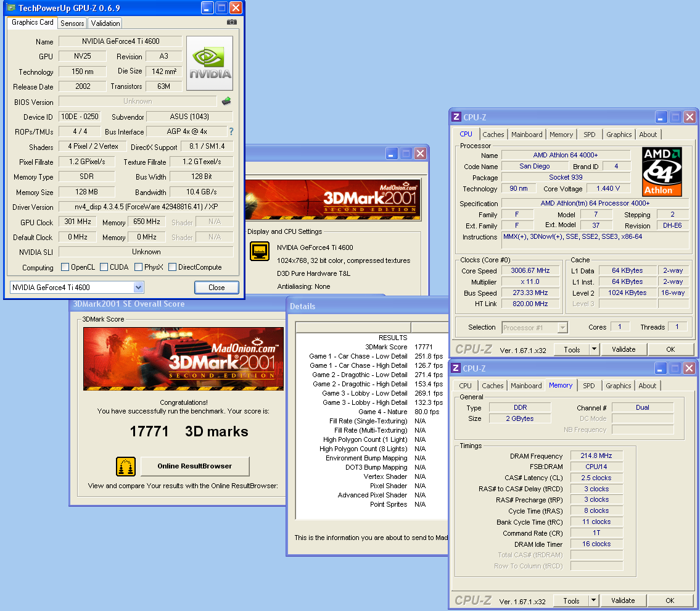The image size is (700, 611).
Task: Open the Graphics tab in upper CPU-Z
Action: 619,135
